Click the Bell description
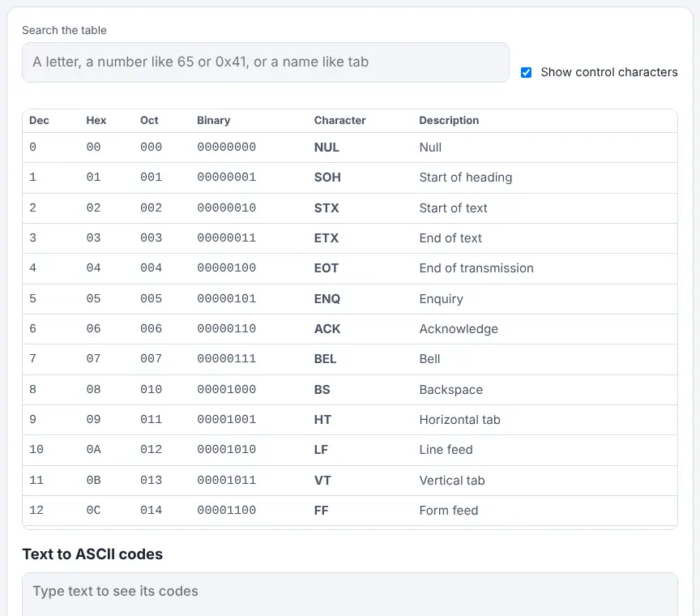 pyautogui.click(x=429, y=359)
